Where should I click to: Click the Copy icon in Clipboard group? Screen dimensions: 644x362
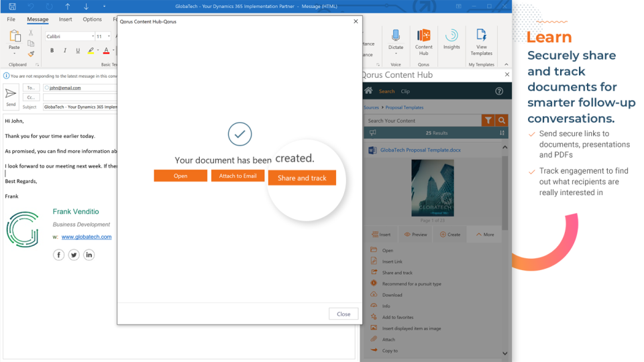click(31, 43)
